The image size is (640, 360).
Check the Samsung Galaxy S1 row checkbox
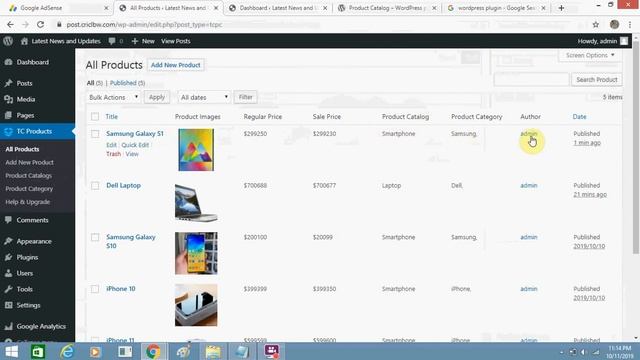click(x=95, y=134)
